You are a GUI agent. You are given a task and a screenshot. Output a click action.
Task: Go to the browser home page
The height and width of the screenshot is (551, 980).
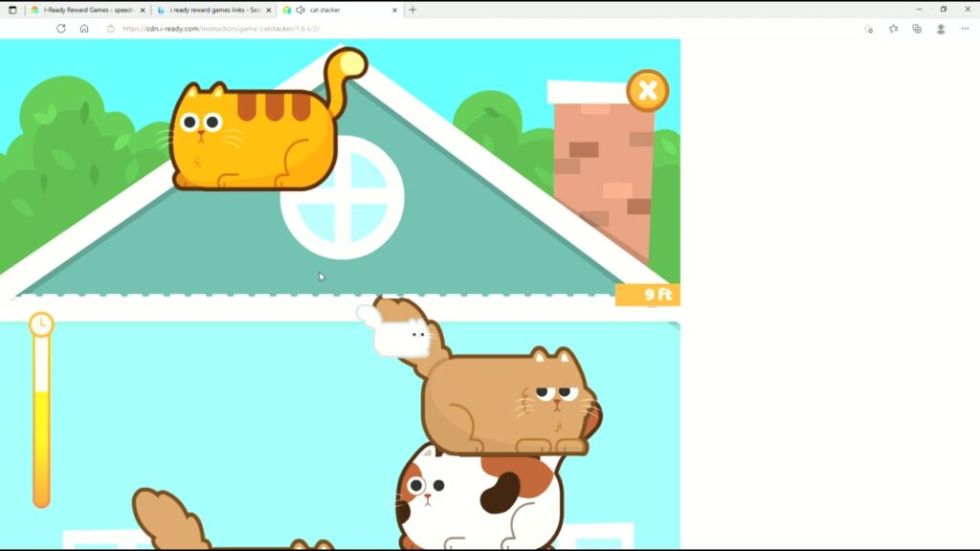coord(84,29)
